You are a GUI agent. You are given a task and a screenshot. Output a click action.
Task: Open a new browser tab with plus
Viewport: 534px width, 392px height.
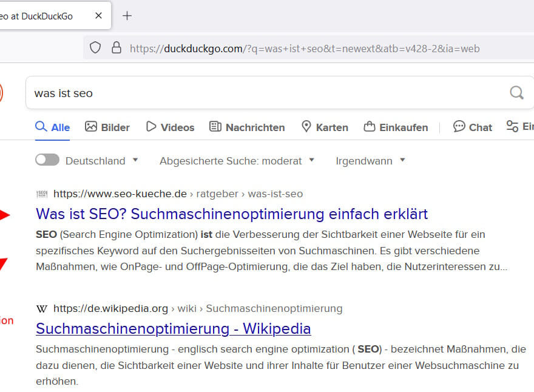[x=127, y=16]
